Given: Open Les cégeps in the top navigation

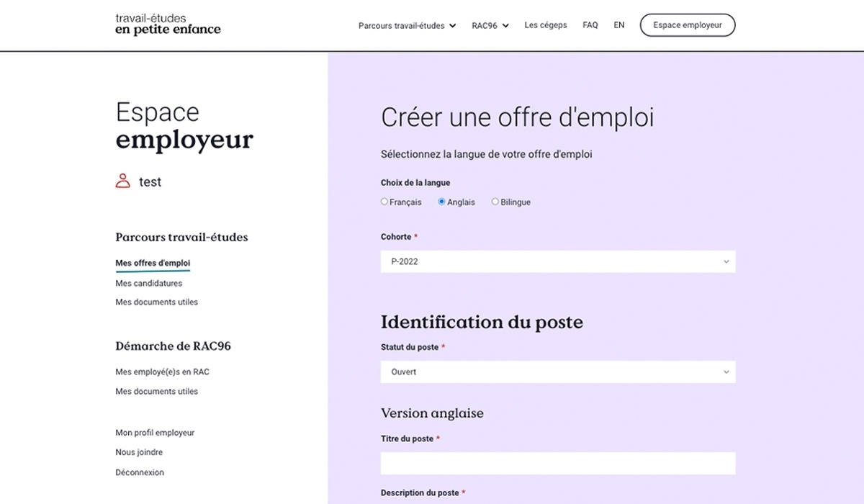Looking at the screenshot, I should pos(546,25).
